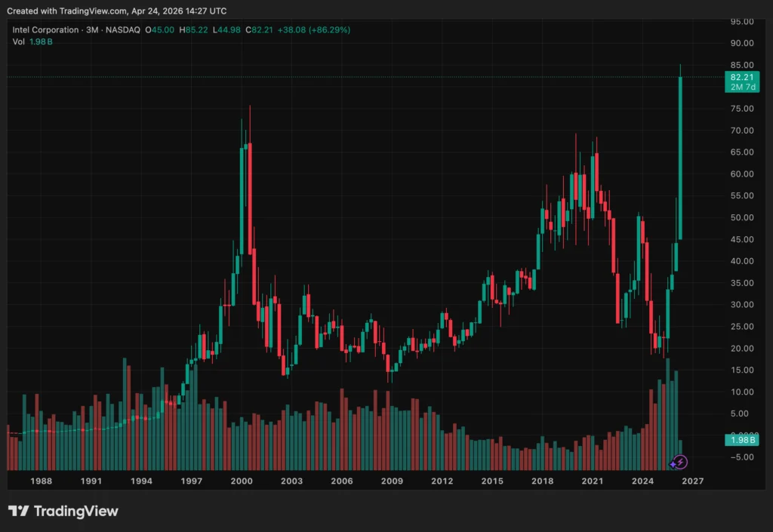Click the 2018 year label on time axis

click(542, 481)
